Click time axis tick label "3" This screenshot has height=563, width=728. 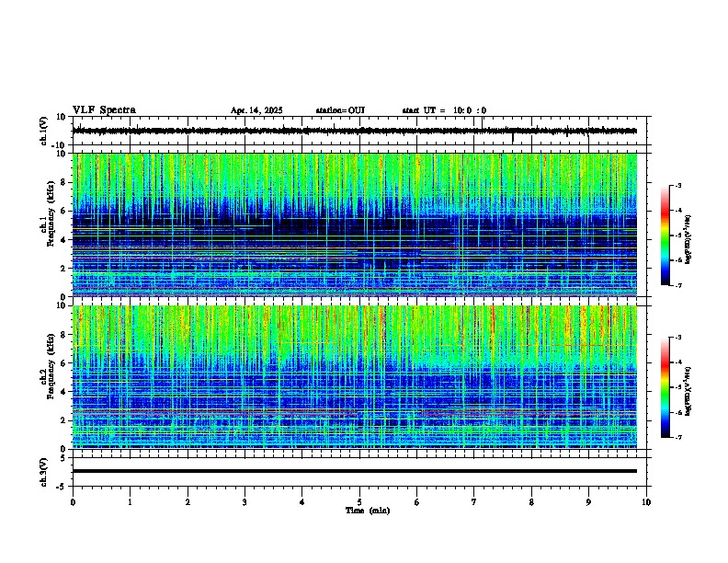[x=245, y=502]
